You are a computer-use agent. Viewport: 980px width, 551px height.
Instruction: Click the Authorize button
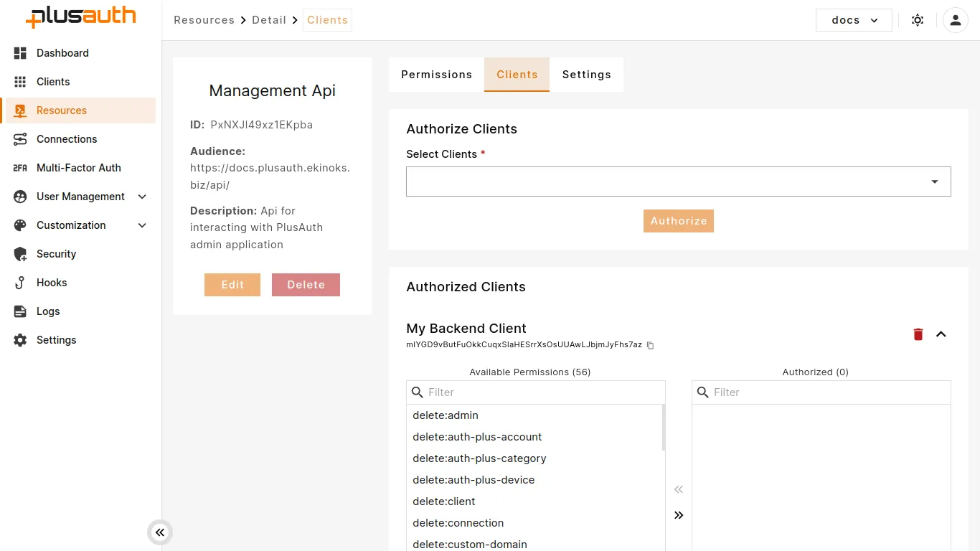pyautogui.click(x=678, y=221)
